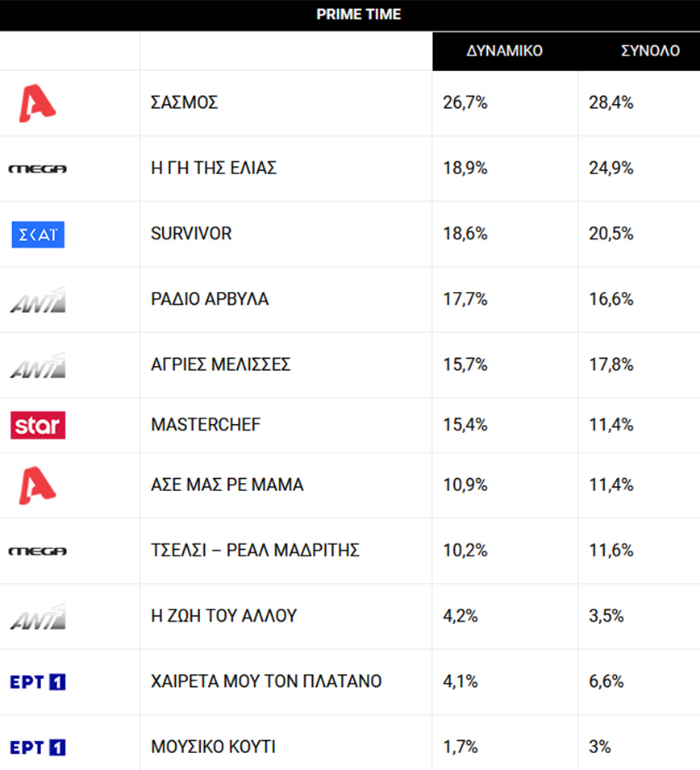Select the ΔΥΝΑΜΙΚΟ column header

coord(505,51)
